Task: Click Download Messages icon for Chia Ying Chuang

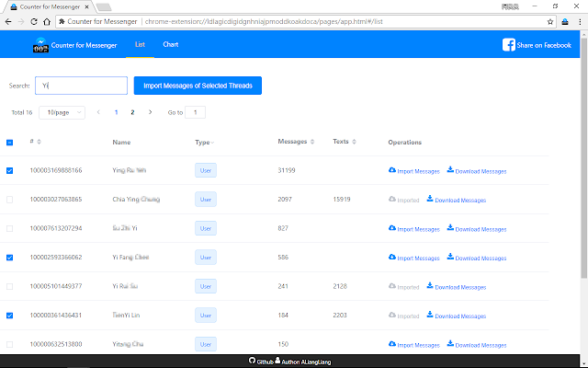Action: point(430,199)
